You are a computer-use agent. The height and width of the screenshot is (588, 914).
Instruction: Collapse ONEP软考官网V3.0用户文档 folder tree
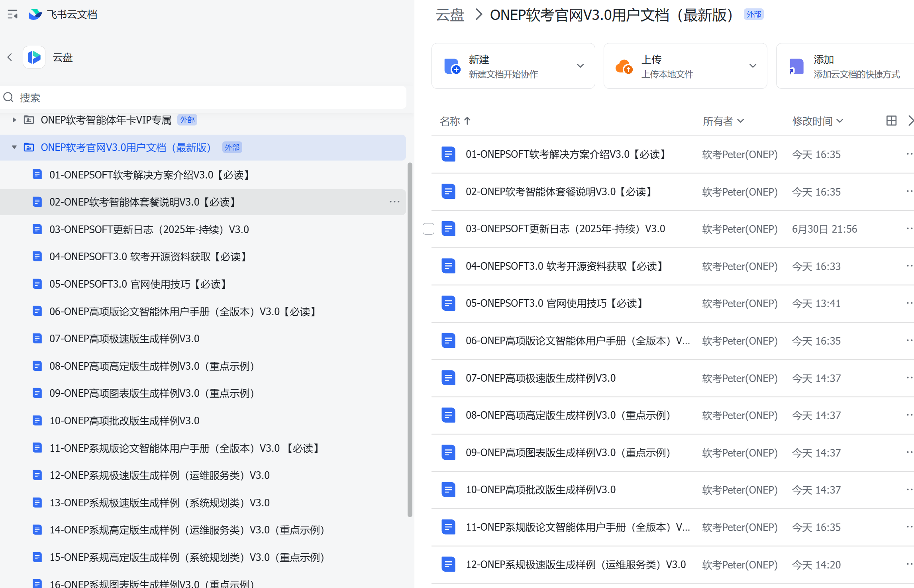pyautogui.click(x=14, y=147)
